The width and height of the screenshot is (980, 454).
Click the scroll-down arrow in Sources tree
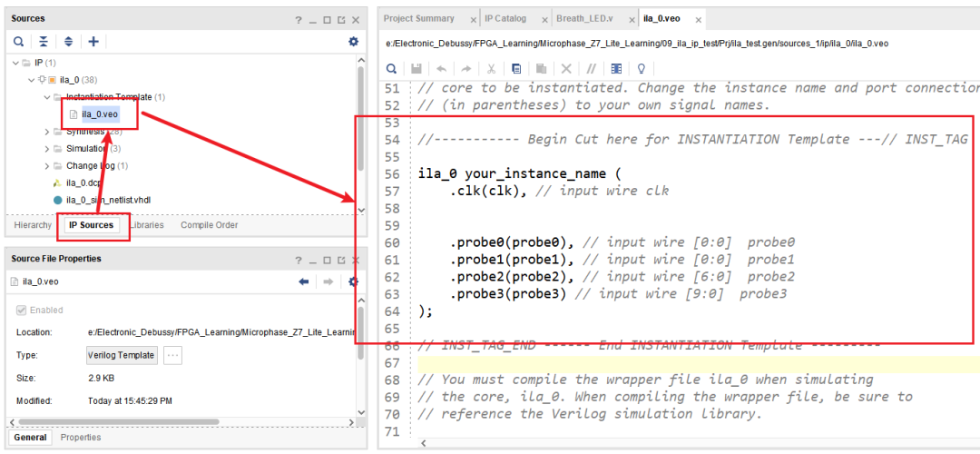[360, 210]
